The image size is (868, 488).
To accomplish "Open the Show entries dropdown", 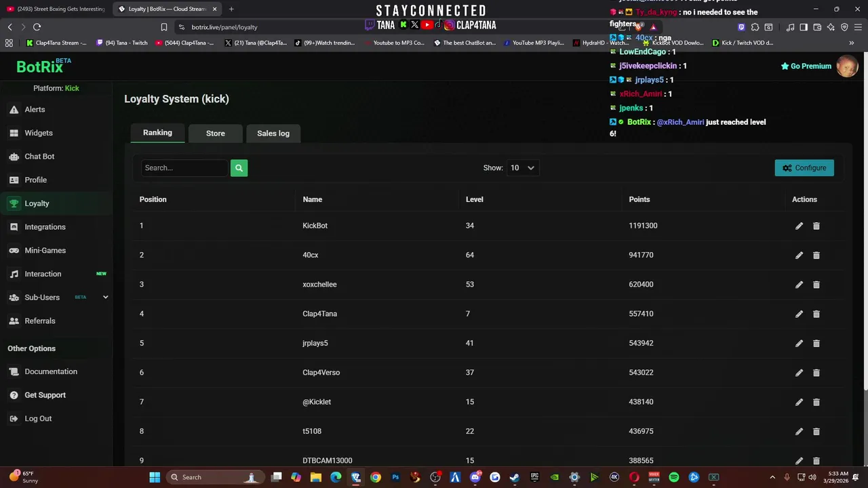I will 523,168.
